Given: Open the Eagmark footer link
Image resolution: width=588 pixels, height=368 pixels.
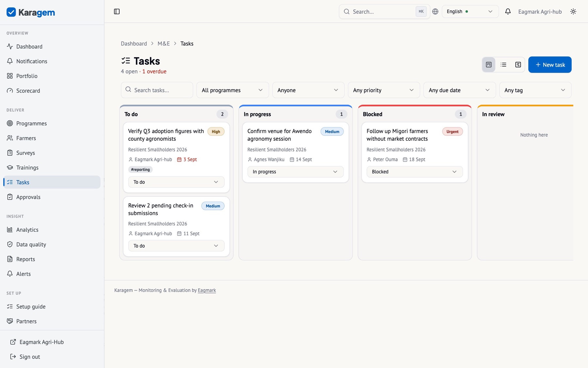Looking at the screenshot, I should tap(207, 290).
